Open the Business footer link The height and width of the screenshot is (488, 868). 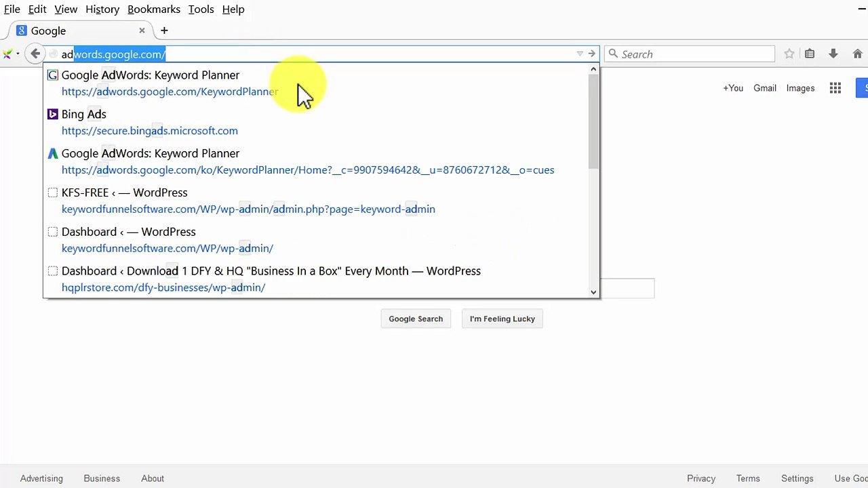(102, 479)
